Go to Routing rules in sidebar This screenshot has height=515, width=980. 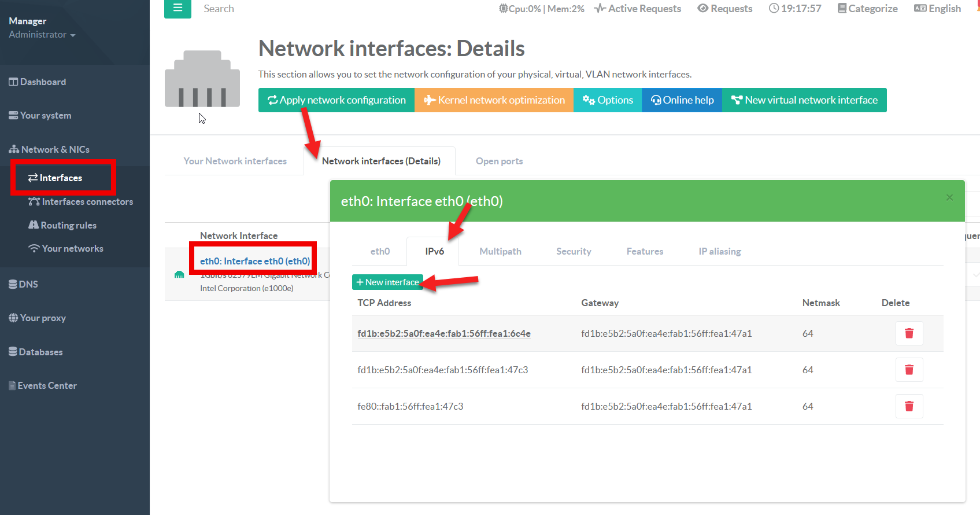click(x=68, y=225)
